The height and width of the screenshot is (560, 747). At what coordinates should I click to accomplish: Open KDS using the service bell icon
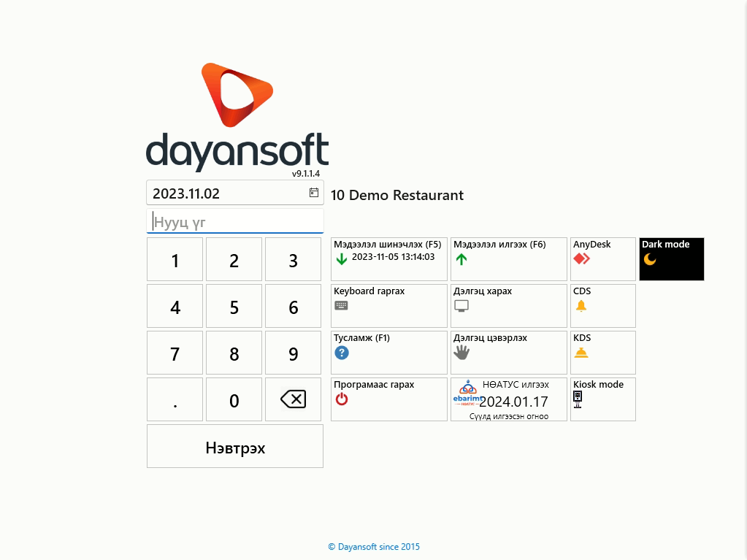coord(581,353)
